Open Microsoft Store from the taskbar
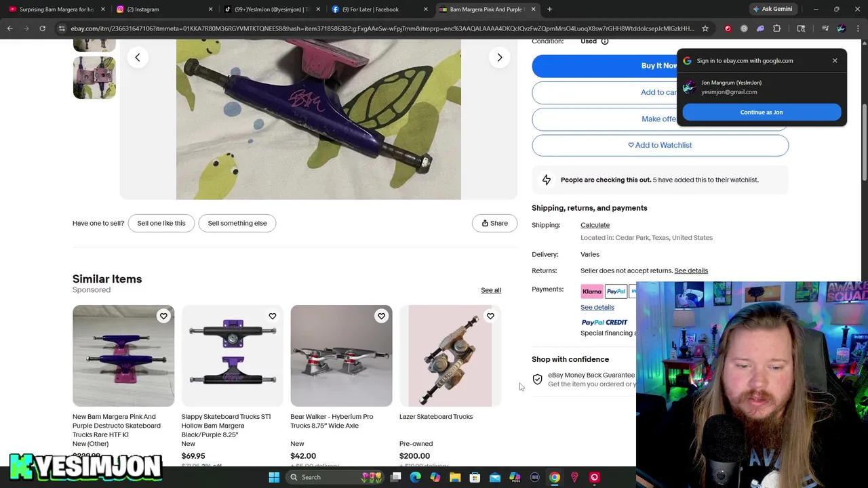This screenshot has width=868, height=488. [x=475, y=477]
